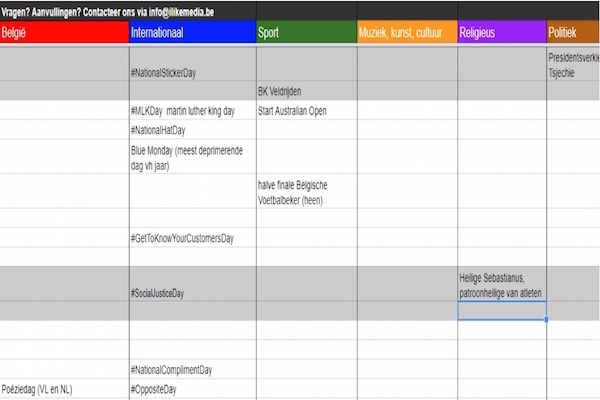This screenshot has width=600, height=400.
Task: Select the #GetToKnowYourCustomersDay cell
Action: [x=193, y=238]
